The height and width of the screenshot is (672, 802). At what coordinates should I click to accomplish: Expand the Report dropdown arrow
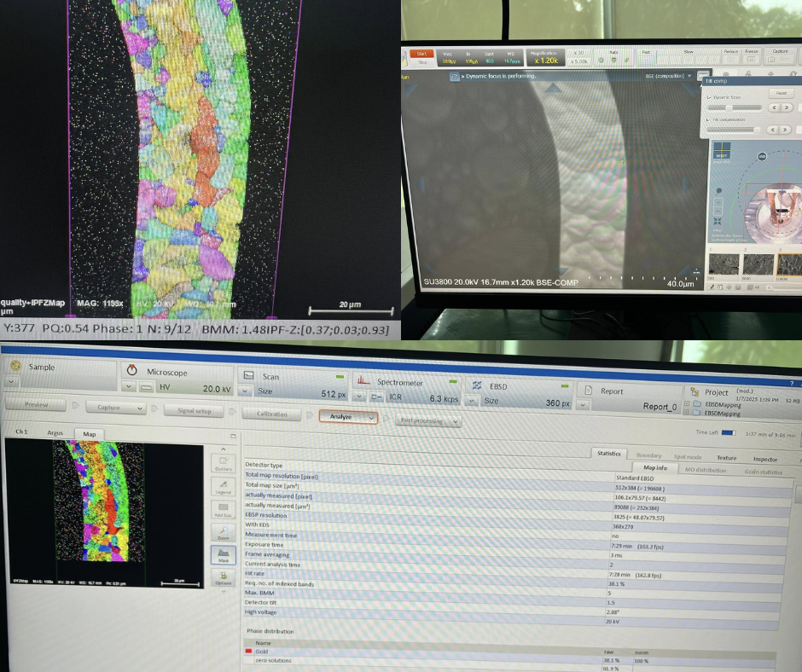(584, 405)
